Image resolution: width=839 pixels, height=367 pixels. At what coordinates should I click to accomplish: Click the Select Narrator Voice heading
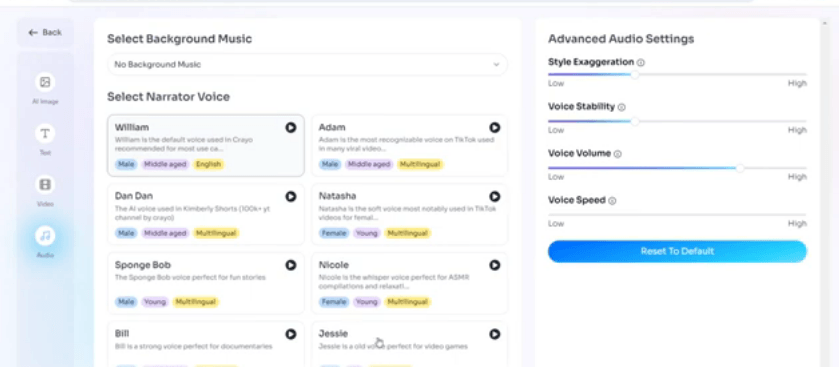tap(168, 97)
